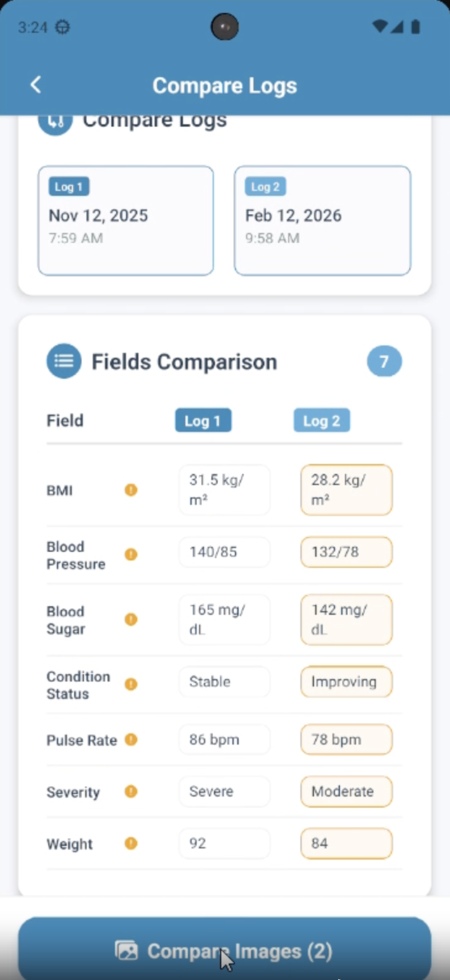This screenshot has height=980, width=450.
Task: Click the Log 1 Blood Pressure value 140/85
Action: point(224,552)
